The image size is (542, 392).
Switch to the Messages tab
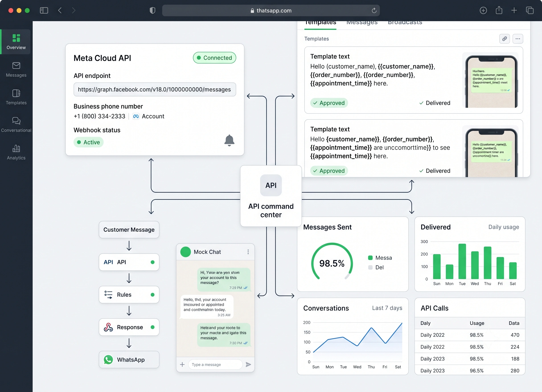[362, 23]
